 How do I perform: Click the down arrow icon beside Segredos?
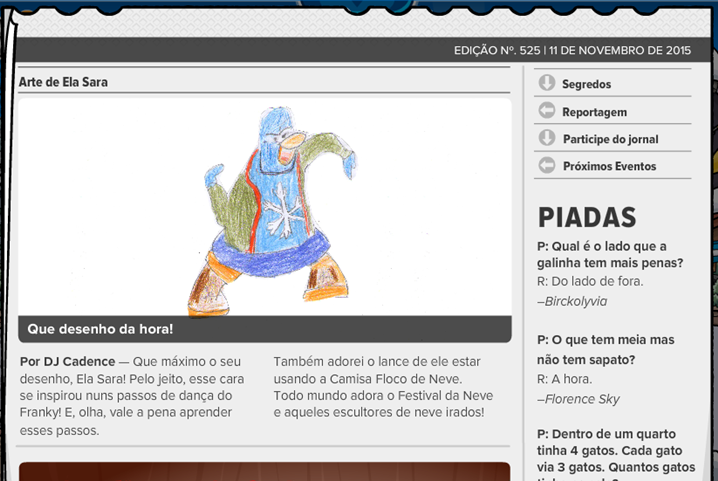pos(547,83)
